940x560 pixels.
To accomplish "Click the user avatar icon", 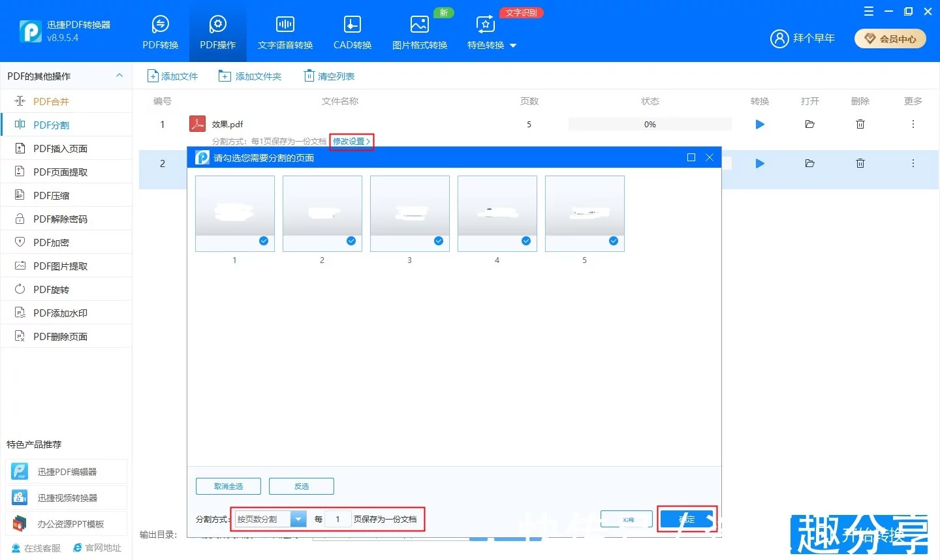I will (x=779, y=39).
